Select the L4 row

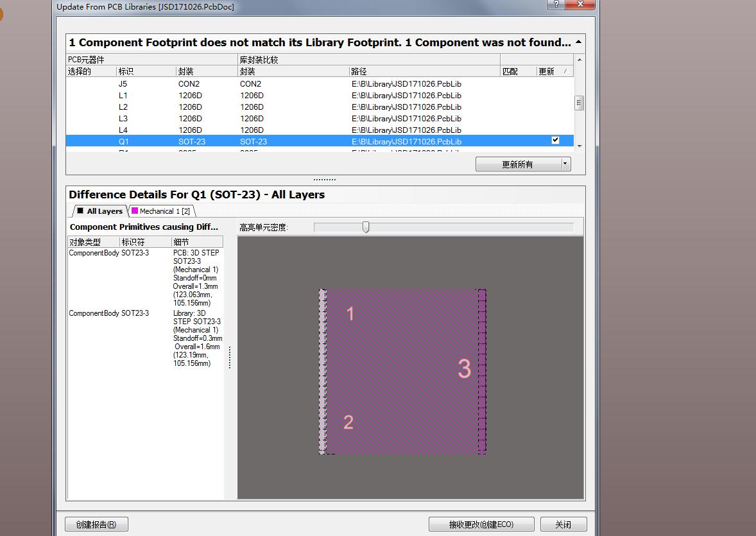[320, 130]
